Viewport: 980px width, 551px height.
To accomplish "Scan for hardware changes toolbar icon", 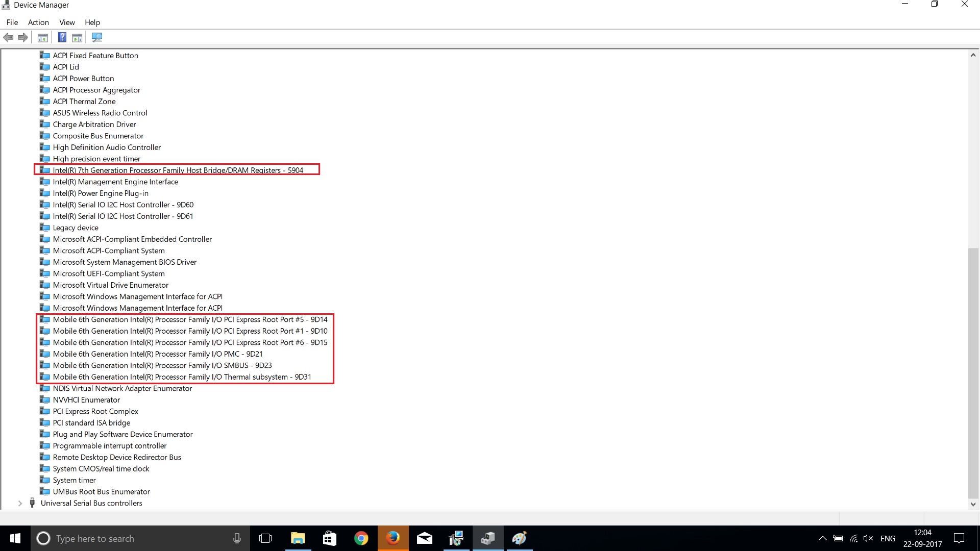I will click(x=97, y=37).
